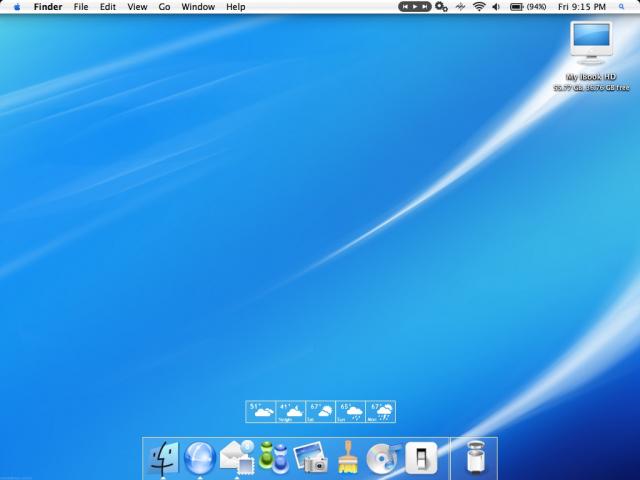This screenshot has width=640, height=480.
Task: Open Finder from the dock
Action: point(163,458)
